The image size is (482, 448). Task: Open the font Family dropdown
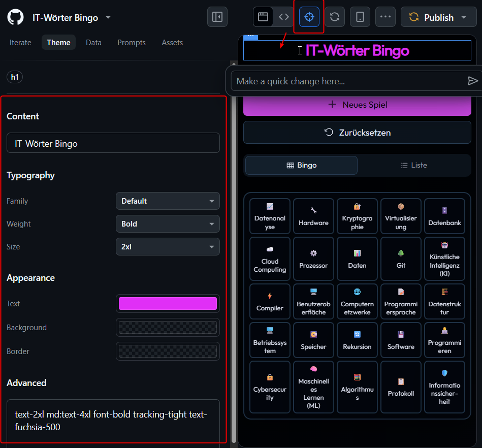click(168, 201)
